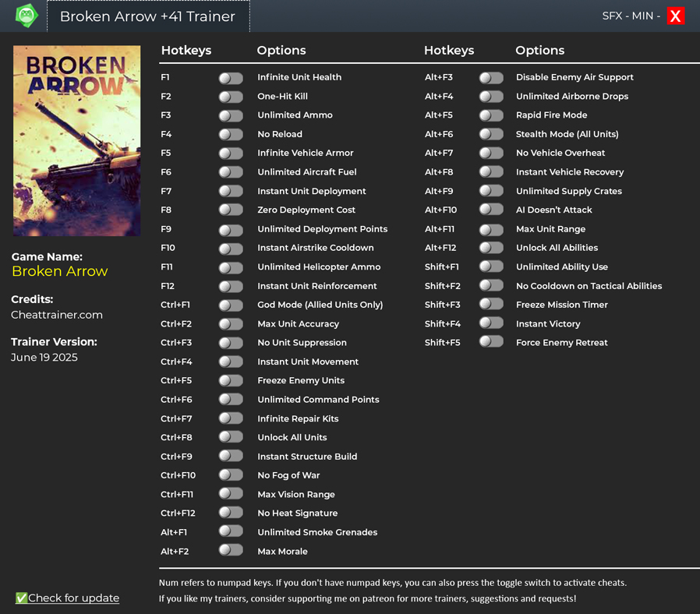Image resolution: width=700 pixels, height=614 pixels.
Task: Enable Infinite Vehicle Armor toggle
Action: pos(231,153)
